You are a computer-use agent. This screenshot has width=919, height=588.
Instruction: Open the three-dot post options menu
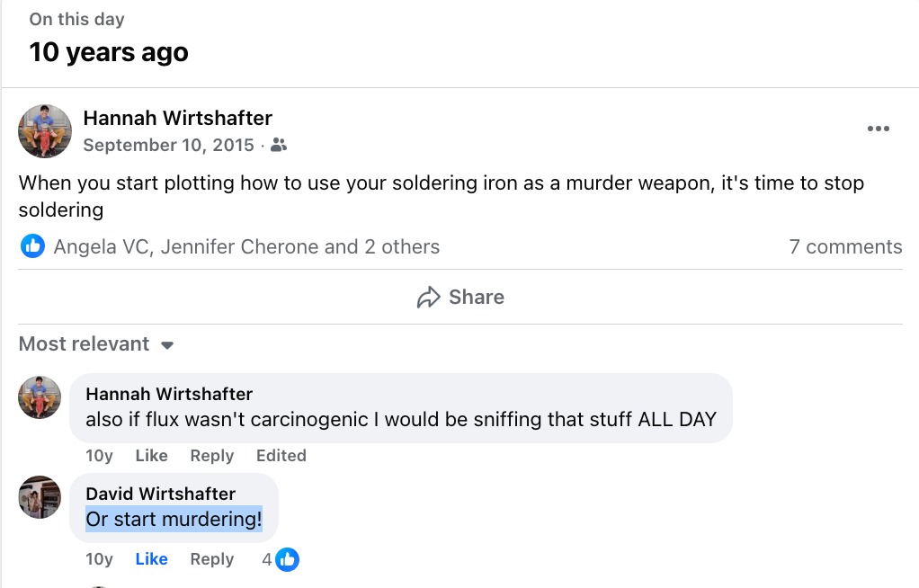[878, 129]
